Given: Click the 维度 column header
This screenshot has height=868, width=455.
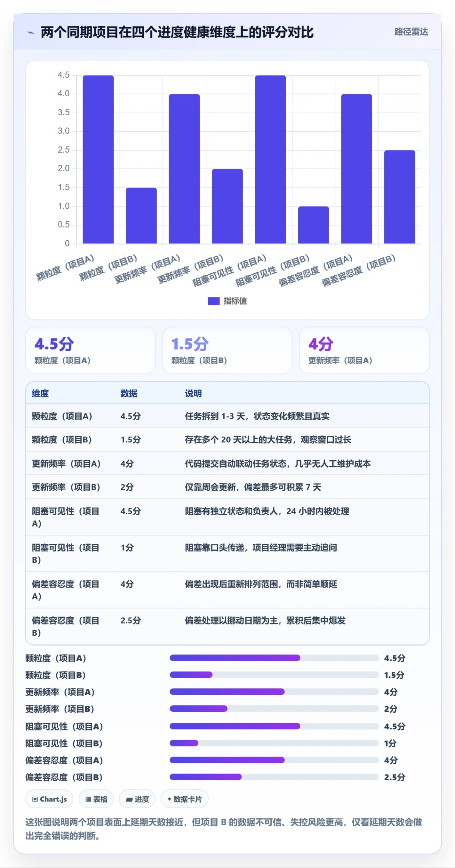Looking at the screenshot, I should (40, 393).
